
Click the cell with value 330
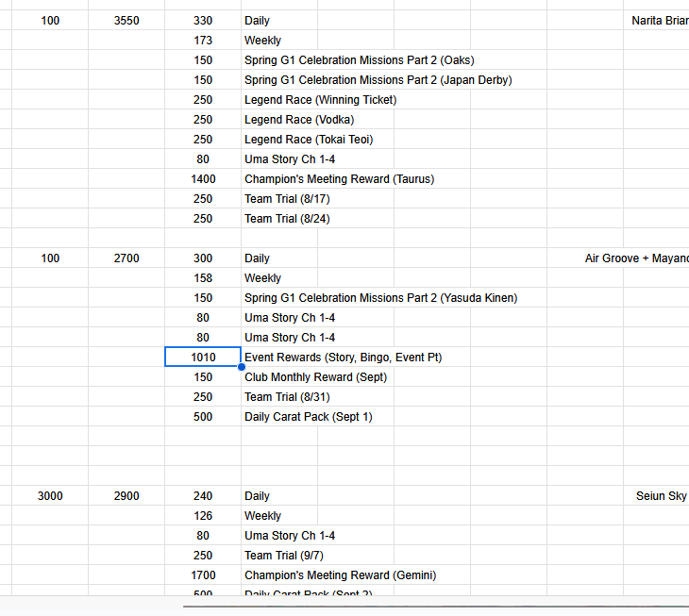[203, 21]
